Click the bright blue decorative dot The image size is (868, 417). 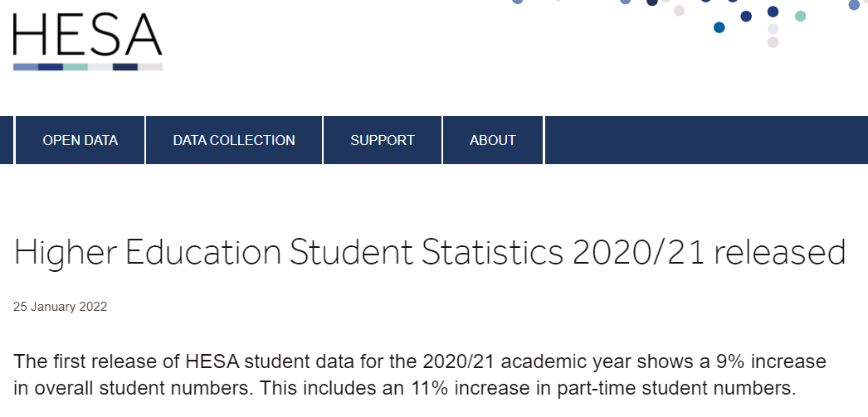click(x=719, y=27)
